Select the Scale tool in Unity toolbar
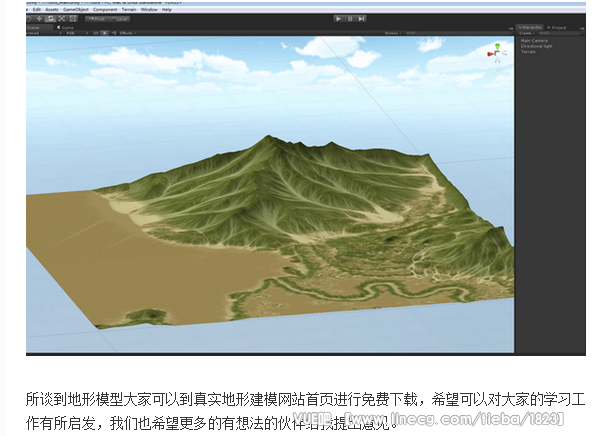Image resolution: width=592 pixels, height=436 pixels. tap(62, 18)
